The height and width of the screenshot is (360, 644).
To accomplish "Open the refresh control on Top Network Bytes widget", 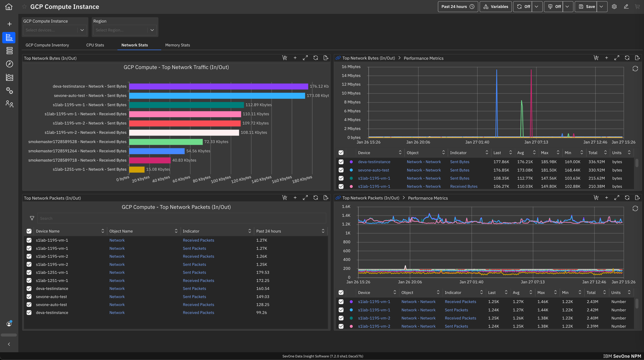I will coord(315,58).
